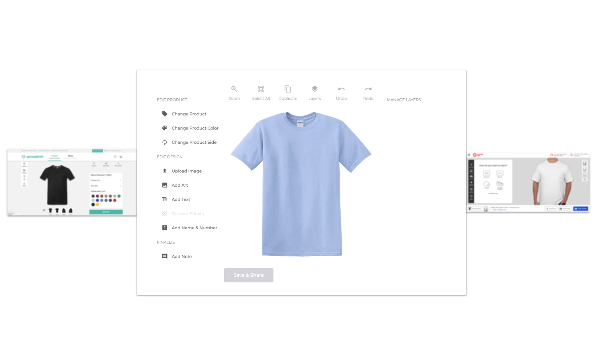The width and height of the screenshot is (597, 364).
Task: Open Add Name & Number
Action: tap(189, 228)
